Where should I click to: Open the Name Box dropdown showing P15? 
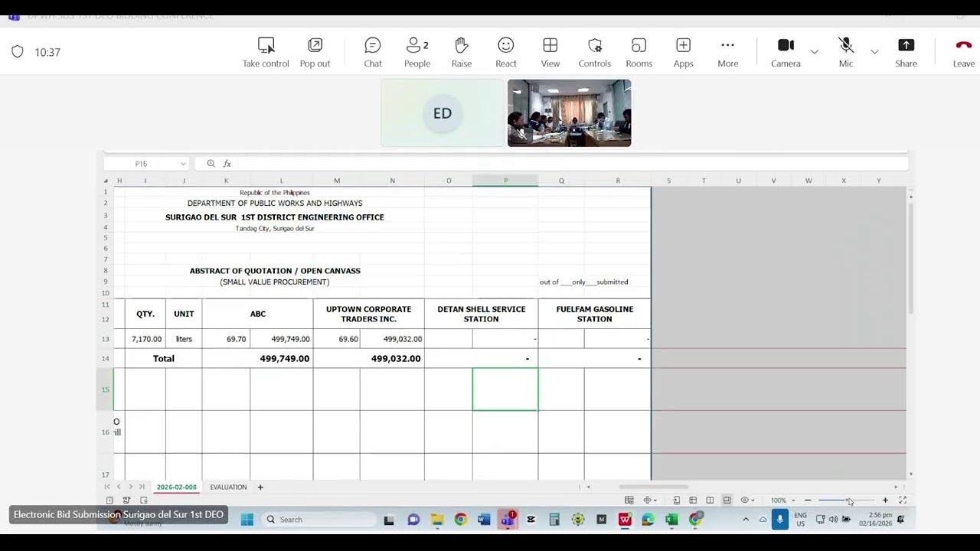point(183,164)
